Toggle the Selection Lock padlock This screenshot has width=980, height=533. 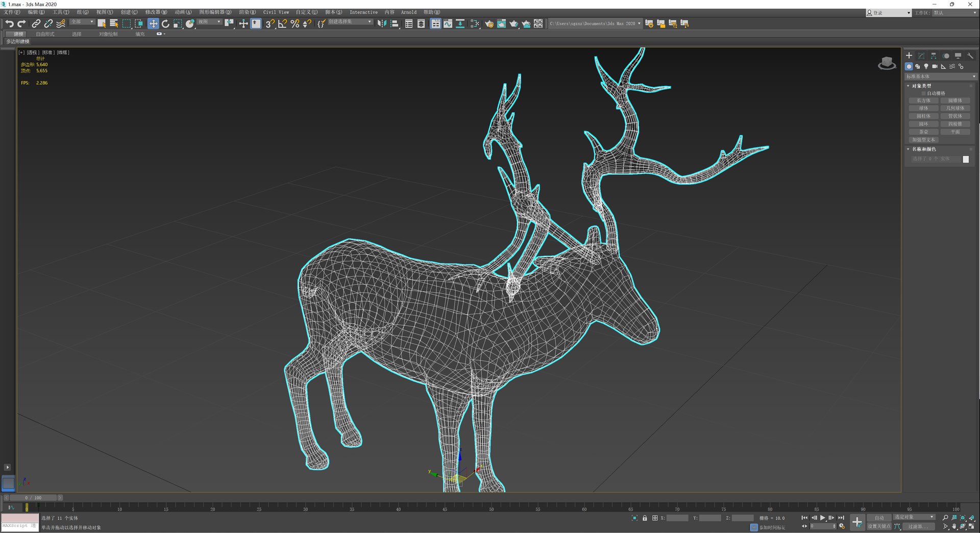click(645, 518)
